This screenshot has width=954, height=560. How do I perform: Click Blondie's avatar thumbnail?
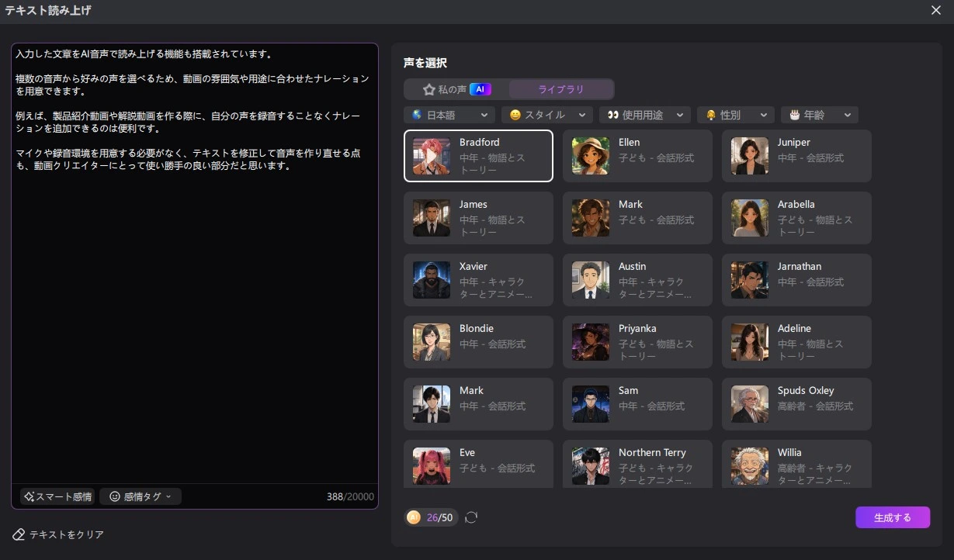coord(432,342)
